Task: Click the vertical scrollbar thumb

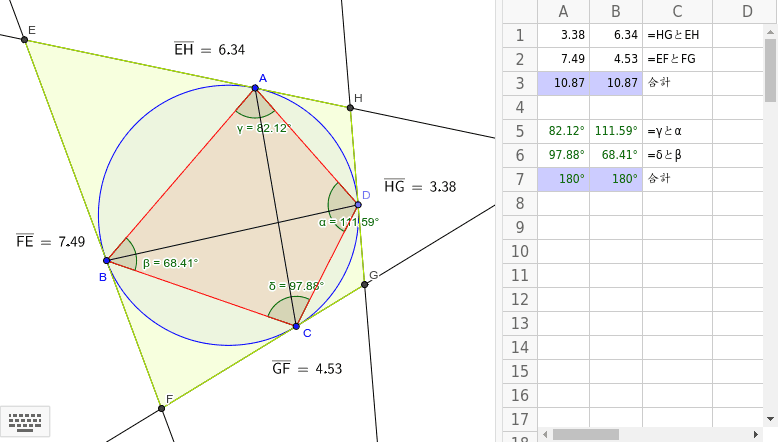Action: [x=771, y=70]
